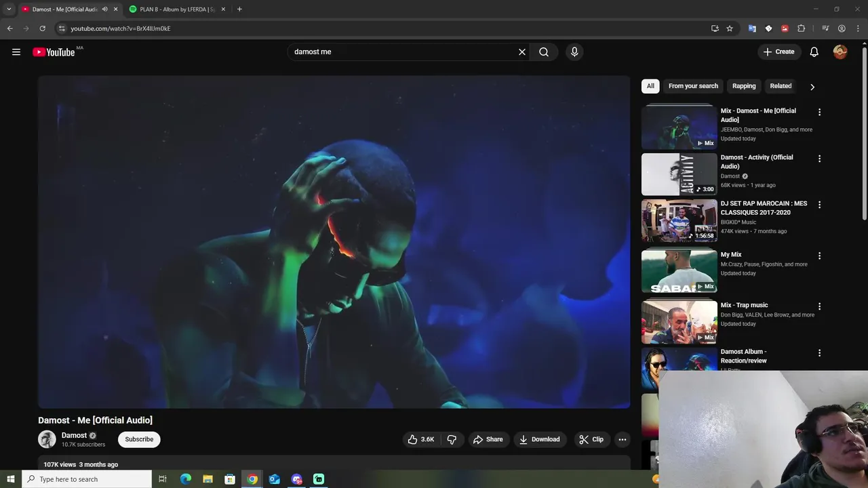Open the Chrome profile icon
The width and height of the screenshot is (868, 488).
click(x=842, y=28)
